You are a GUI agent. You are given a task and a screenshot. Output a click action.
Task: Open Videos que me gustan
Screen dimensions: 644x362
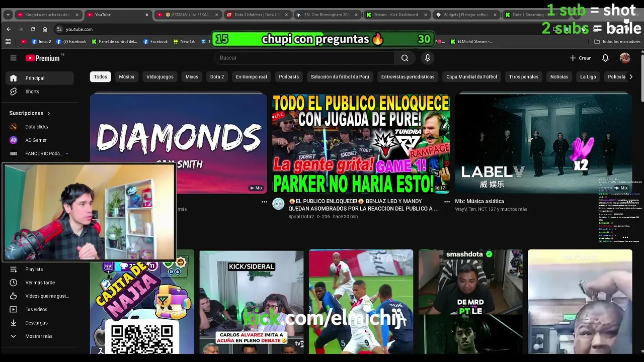(x=40, y=296)
